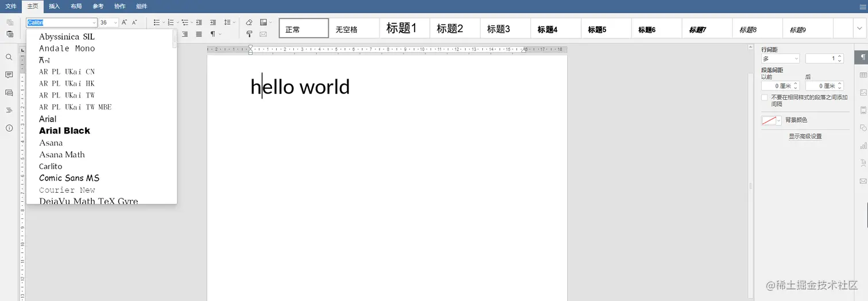Open nonprinting characters dropdown arrow
Viewport: 868px width, 301px height.
(220, 34)
